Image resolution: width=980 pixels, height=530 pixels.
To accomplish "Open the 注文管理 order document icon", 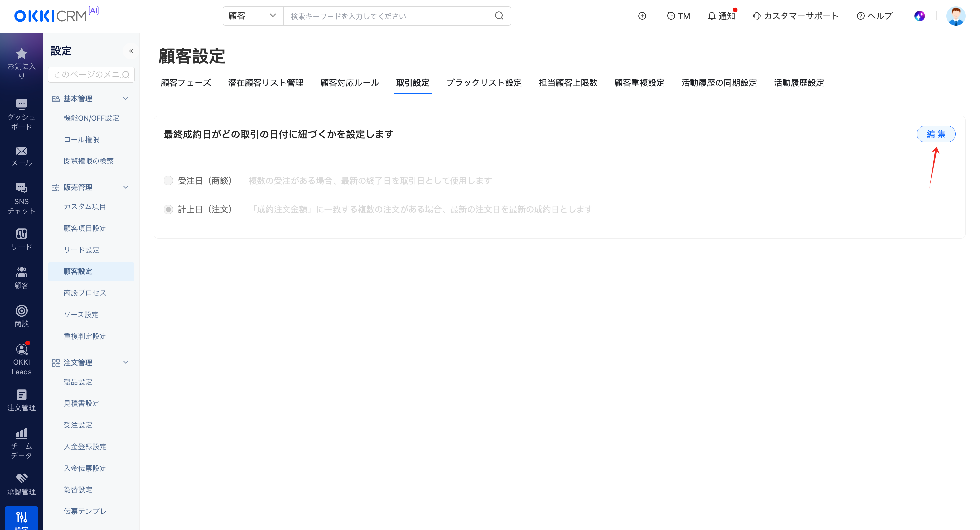I will tap(21, 395).
